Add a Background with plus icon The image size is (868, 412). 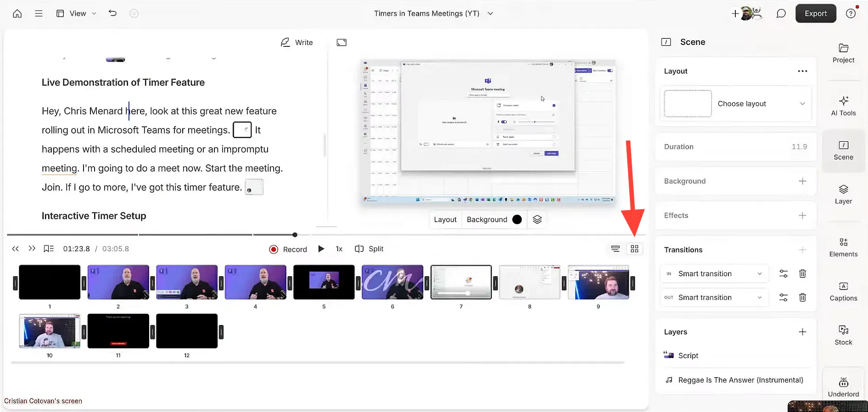pos(802,181)
